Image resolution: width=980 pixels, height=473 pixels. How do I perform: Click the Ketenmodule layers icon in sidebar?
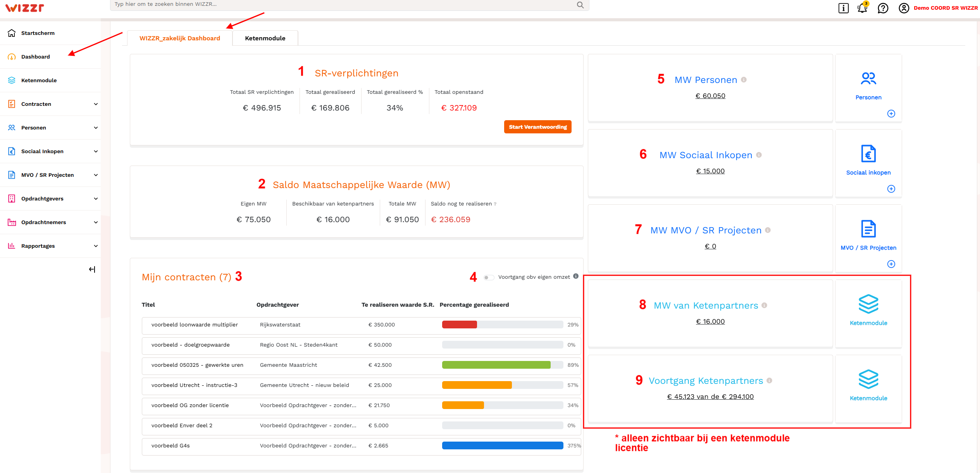(x=12, y=80)
